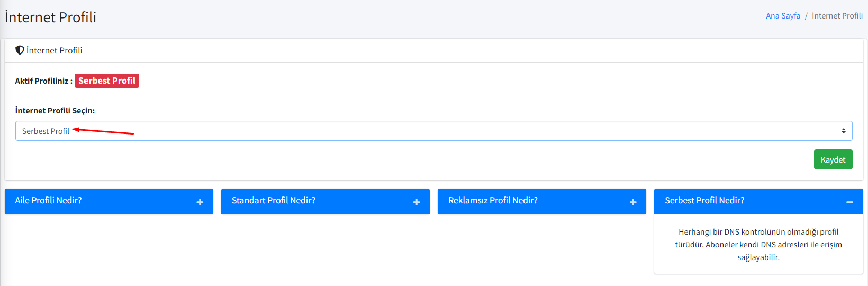Image resolution: width=868 pixels, height=286 pixels.
Task: Click the red Serbest Profil badge
Action: 107,81
